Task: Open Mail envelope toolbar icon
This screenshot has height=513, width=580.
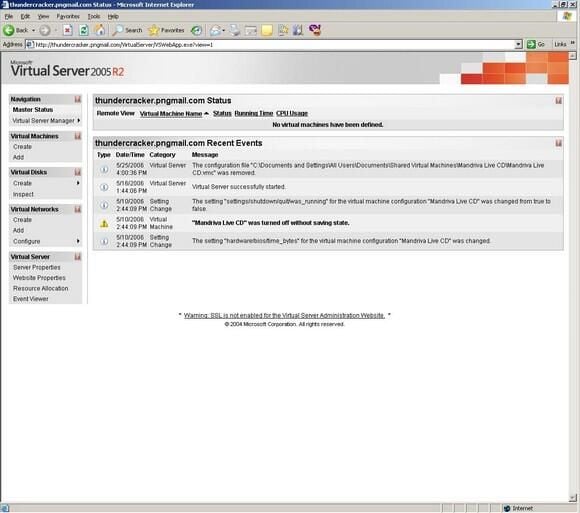Action: click(x=215, y=30)
